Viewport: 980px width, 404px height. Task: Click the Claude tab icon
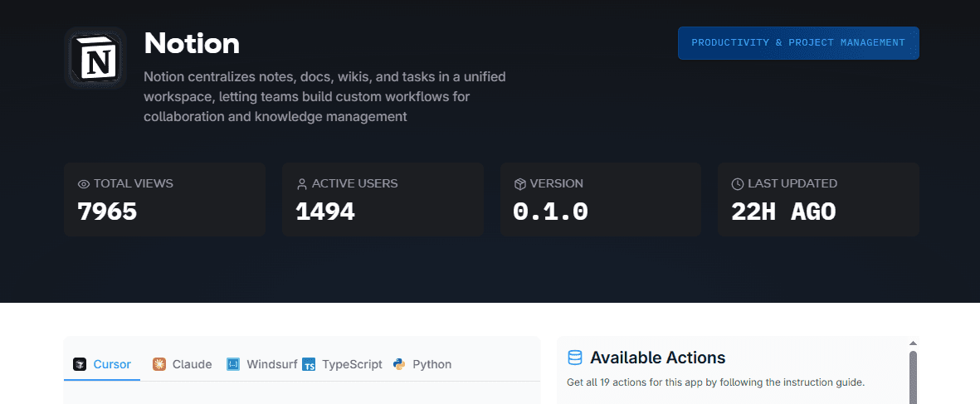159,364
